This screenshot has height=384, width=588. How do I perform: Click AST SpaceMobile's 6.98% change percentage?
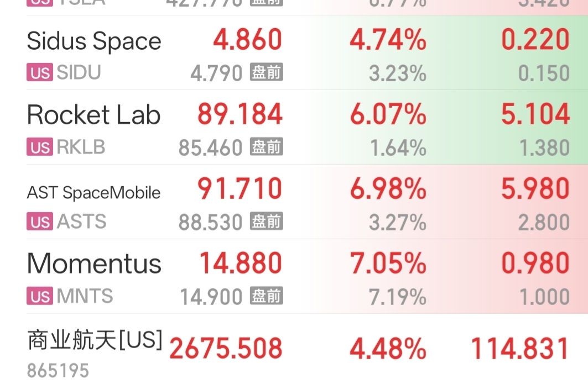[388, 189]
